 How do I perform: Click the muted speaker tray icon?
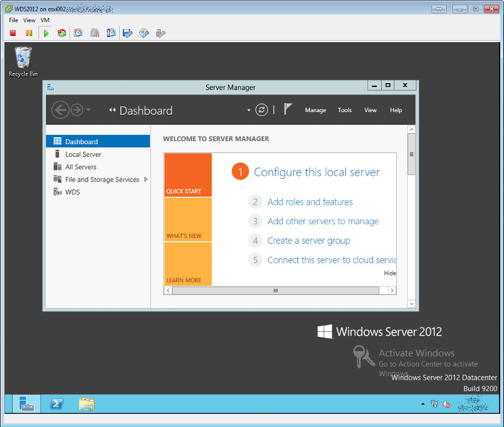446,404
